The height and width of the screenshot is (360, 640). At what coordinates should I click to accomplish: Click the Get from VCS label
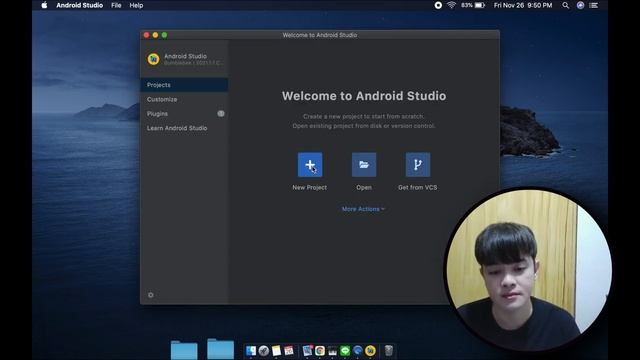coord(418,187)
